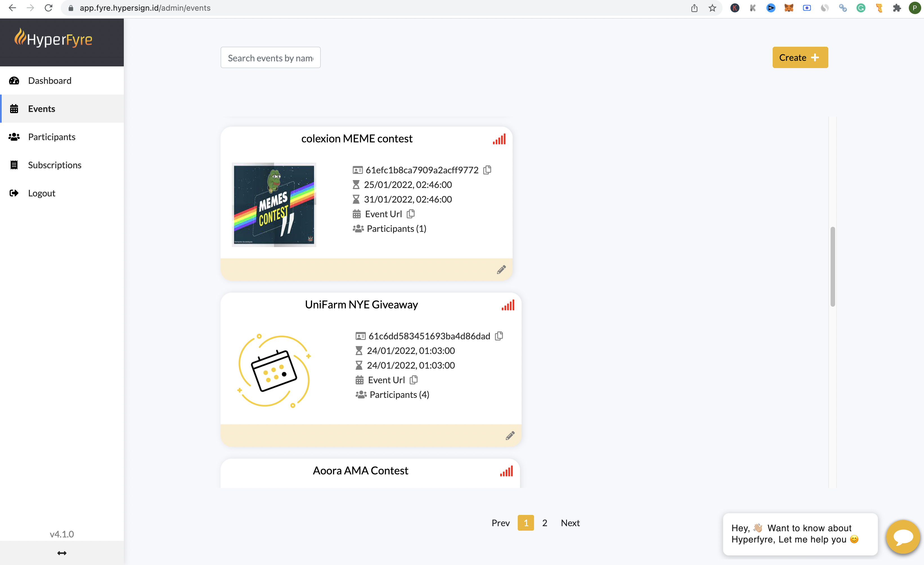Open Subscriptions in sidebar menu

coord(54,165)
